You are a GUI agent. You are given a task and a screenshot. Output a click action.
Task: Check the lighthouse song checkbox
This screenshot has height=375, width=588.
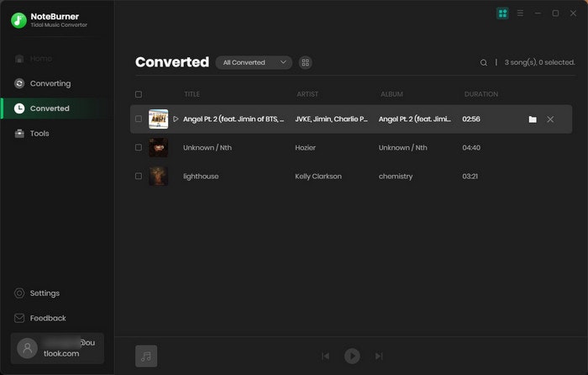[x=139, y=176]
